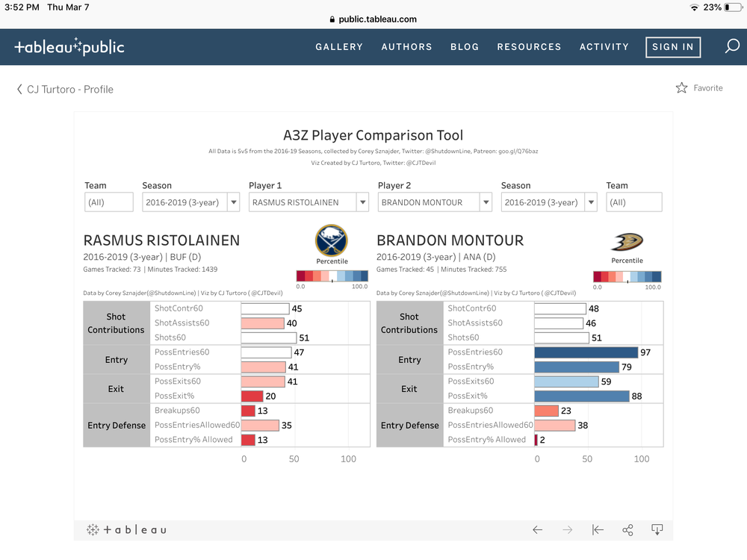Click the CJ Turtoro - Profile link
This screenshot has width=747, height=560.
click(70, 89)
